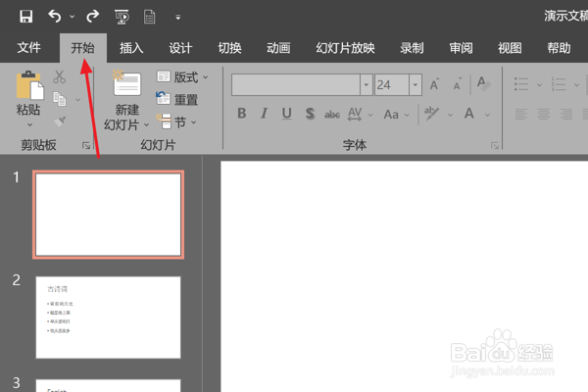Select blank slide 1 thumbnail
The image size is (588, 392).
[109, 215]
